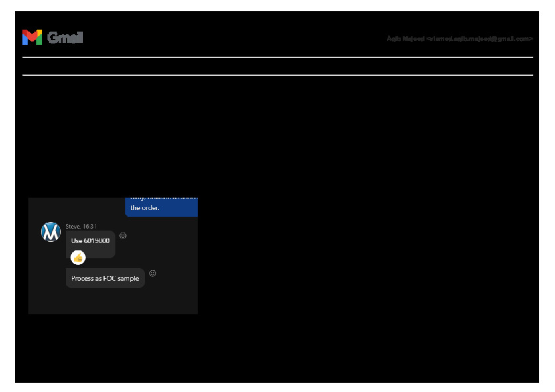
Task: Select the "Process as FOC sample" message bubble
Action: 105,279
